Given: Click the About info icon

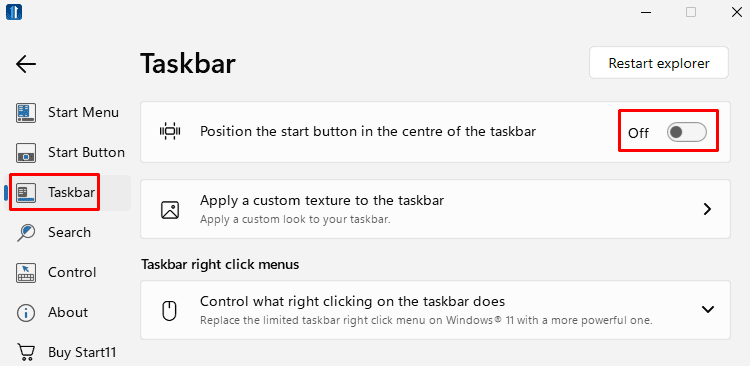Looking at the screenshot, I should [x=26, y=313].
